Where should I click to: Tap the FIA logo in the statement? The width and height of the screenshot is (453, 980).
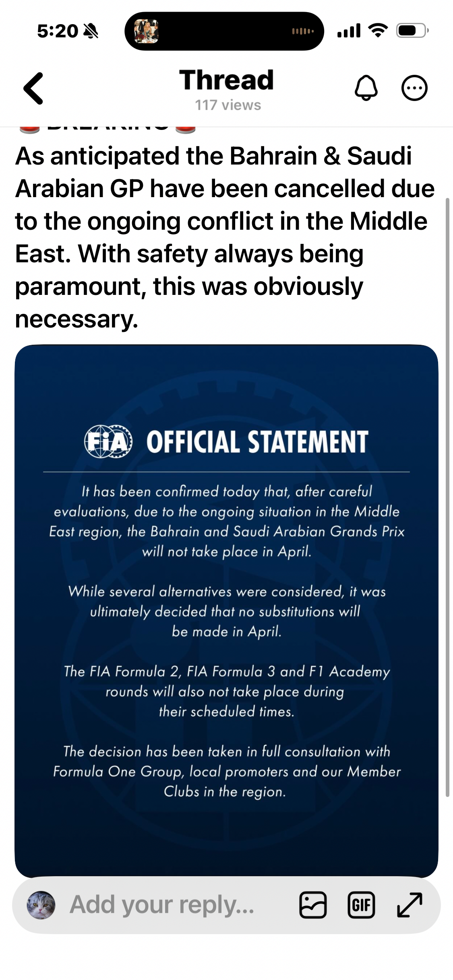tap(108, 442)
